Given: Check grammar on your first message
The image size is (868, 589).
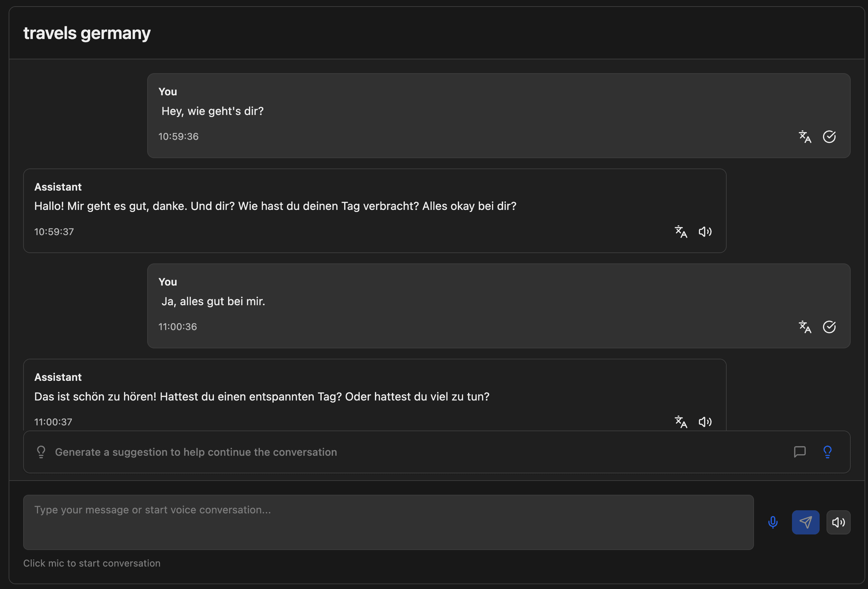Looking at the screenshot, I should 830,137.
